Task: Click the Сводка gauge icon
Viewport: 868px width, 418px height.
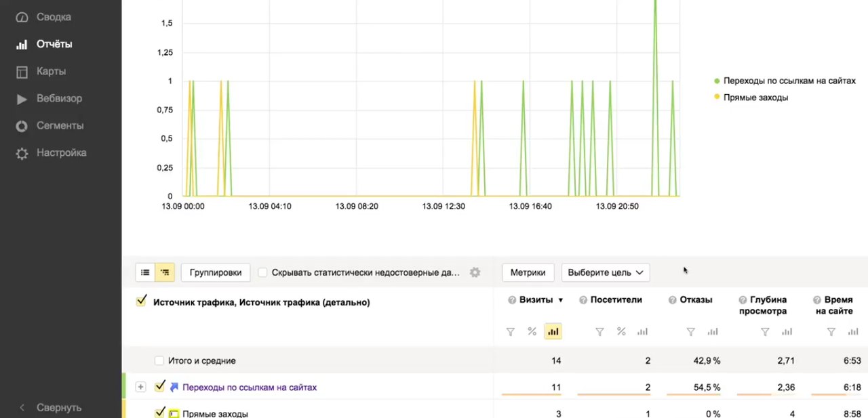Action: coord(22,17)
